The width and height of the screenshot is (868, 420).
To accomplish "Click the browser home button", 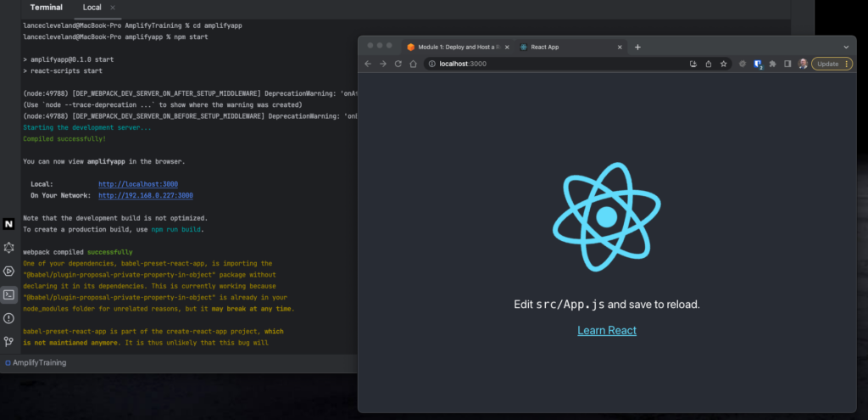I will coord(413,64).
